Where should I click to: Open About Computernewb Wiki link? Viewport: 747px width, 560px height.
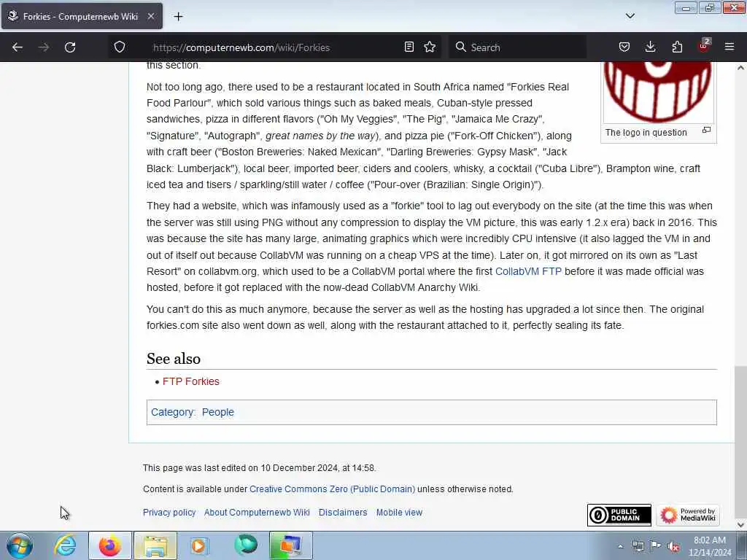257,513
